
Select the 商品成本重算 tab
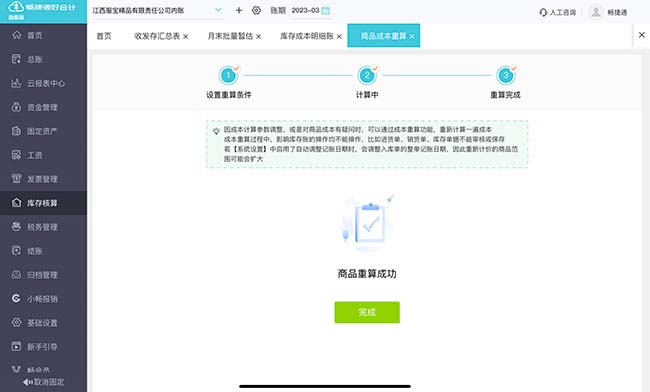tap(383, 36)
